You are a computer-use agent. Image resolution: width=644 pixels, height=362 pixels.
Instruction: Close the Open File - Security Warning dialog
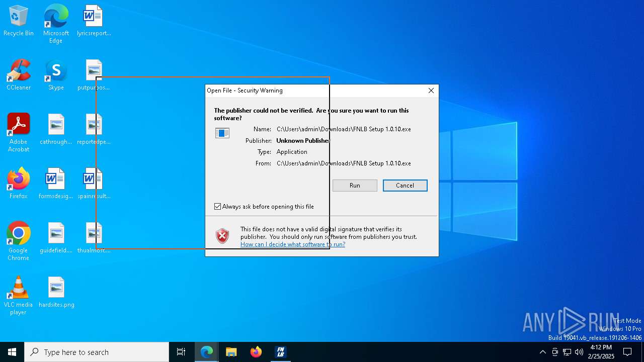(431, 90)
